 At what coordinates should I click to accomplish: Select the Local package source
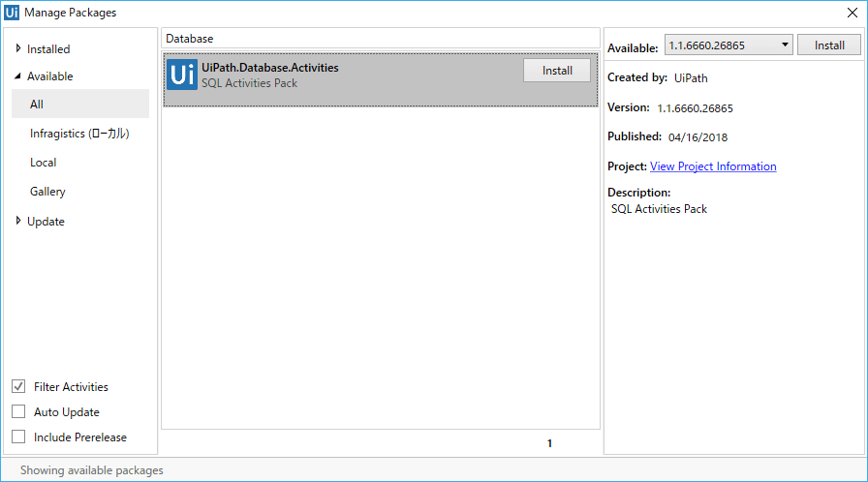44,163
